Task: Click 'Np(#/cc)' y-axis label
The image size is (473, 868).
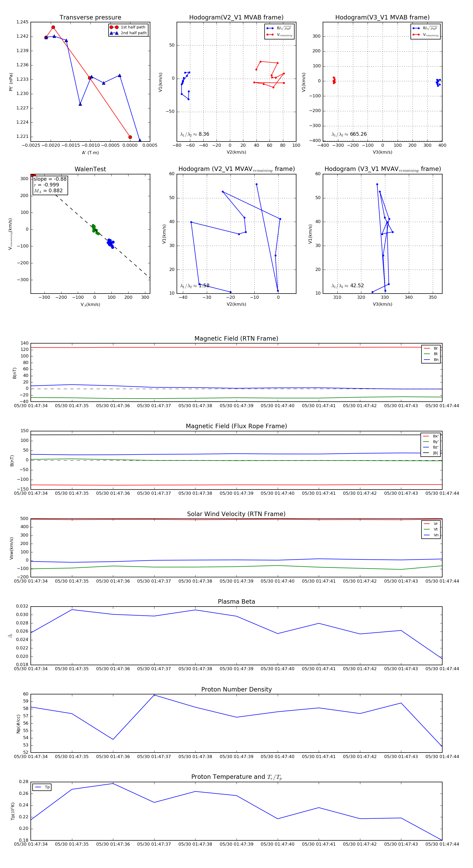Action: [x=18, y=723]
